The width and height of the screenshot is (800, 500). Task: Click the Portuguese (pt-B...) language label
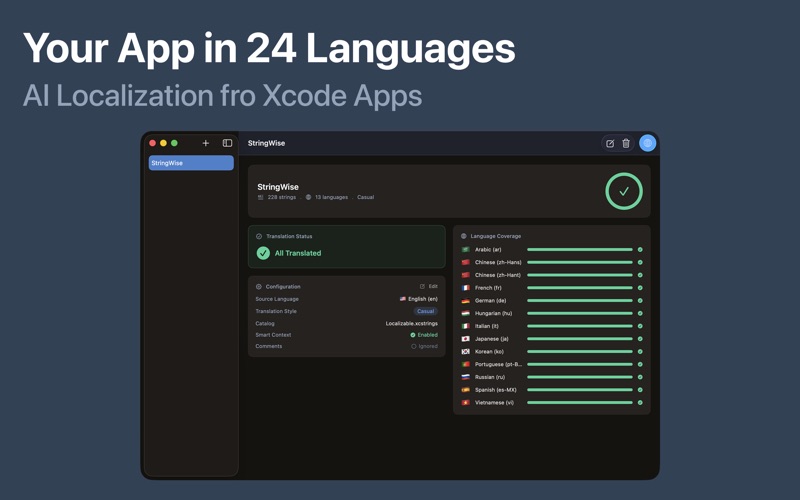(498, 364)
